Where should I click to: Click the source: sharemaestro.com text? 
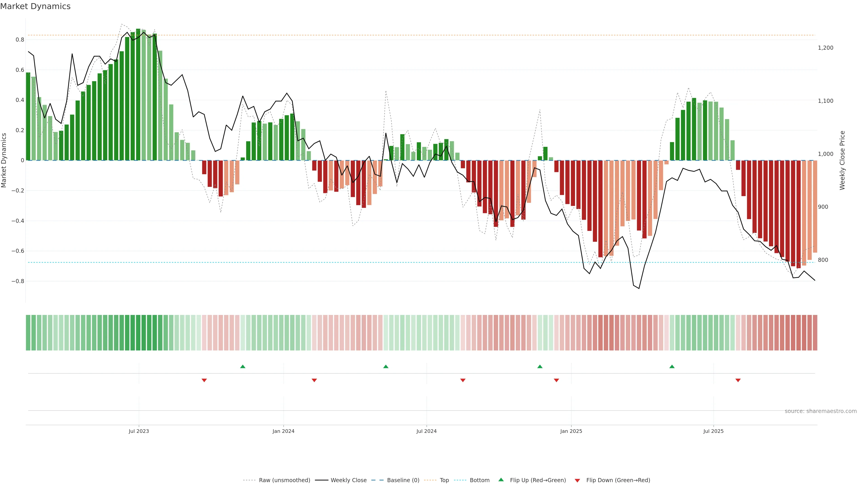[x=821, y=411]
